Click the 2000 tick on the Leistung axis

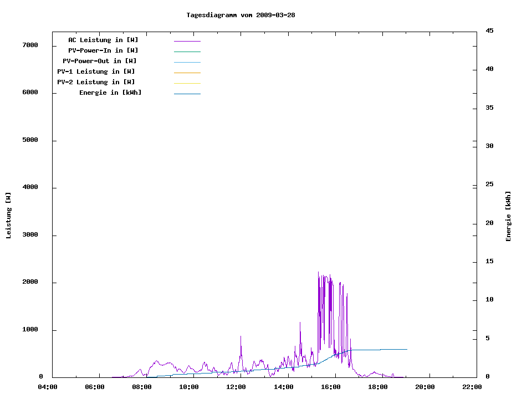(x=29, y=282)
